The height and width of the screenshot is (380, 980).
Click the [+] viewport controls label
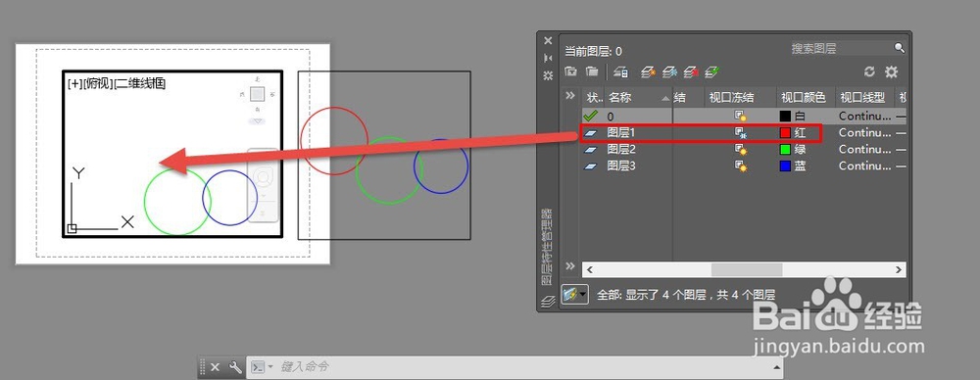[x=74, y=83]
